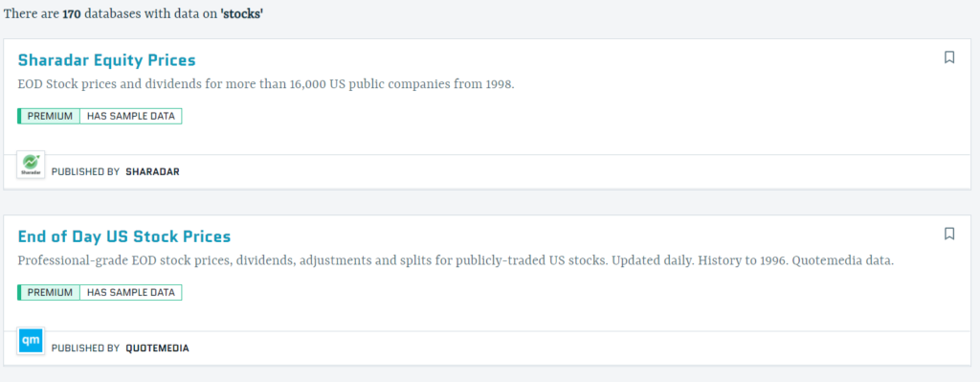
Task: Click the Sharadar publisher logo
Action: (31, 165)
